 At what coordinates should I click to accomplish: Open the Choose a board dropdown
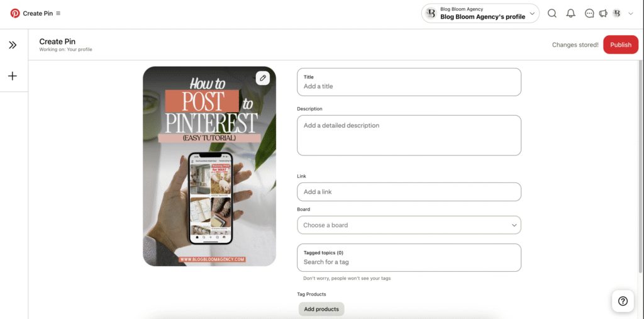pyautogui.click(x=409, y=225)
